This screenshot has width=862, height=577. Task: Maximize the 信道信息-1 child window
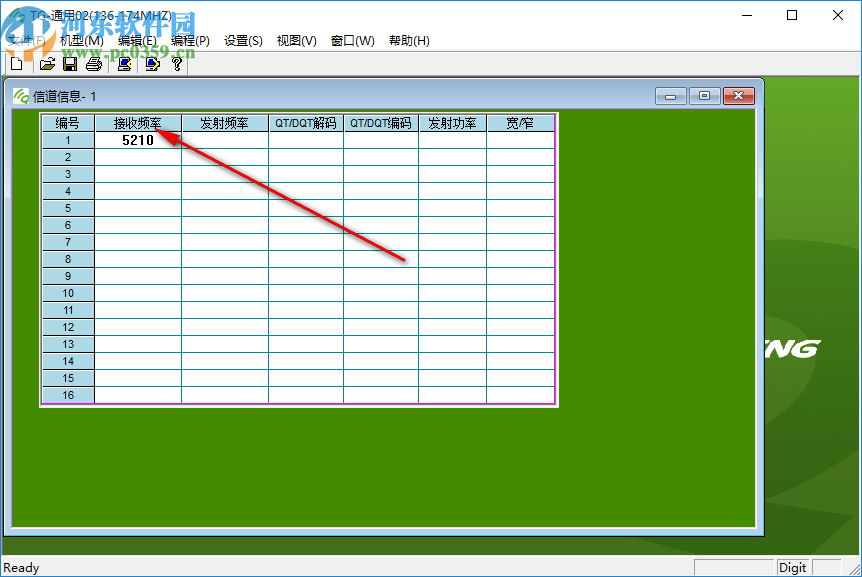click(704, 96)
